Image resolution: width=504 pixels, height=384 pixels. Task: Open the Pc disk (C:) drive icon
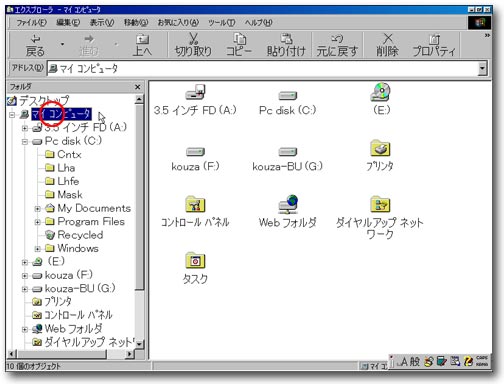coord(288,96)
